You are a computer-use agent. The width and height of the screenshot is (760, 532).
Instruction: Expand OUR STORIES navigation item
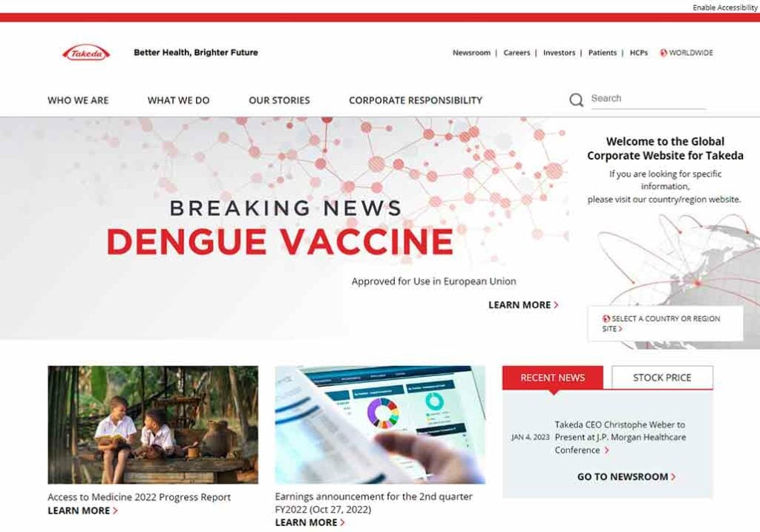coord(279,100)
